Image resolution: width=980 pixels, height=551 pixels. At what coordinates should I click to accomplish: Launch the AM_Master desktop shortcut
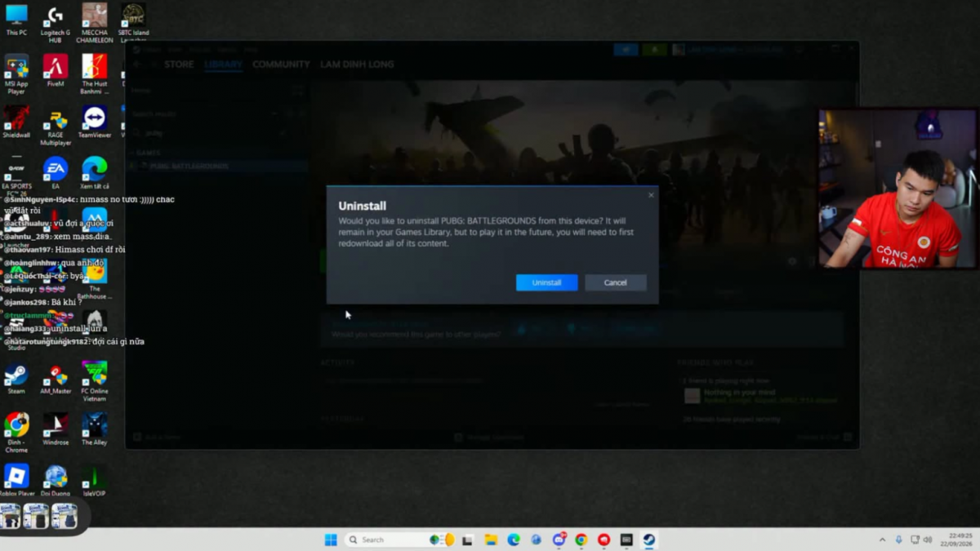pos(56,378)
